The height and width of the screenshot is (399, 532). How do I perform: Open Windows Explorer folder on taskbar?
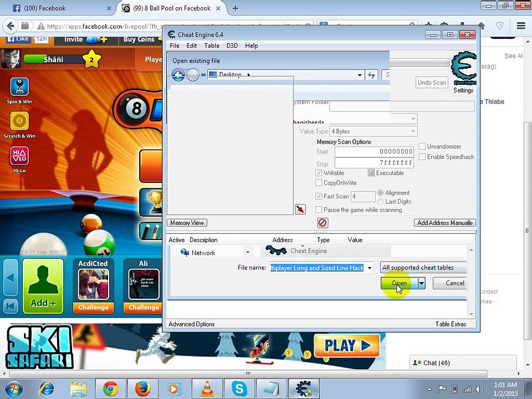pyautogui.click(x=78, y=389)
